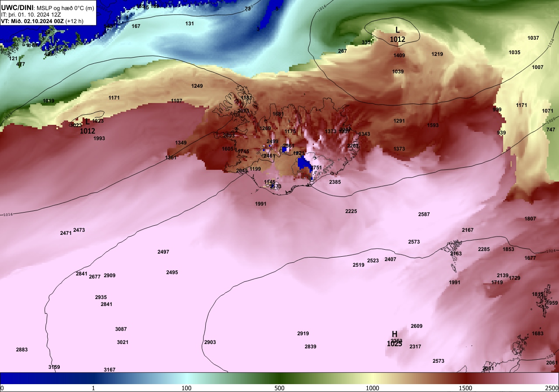Click the height value 1107
This screenshot has height=392, width=559.
click(x=176, y=101)
